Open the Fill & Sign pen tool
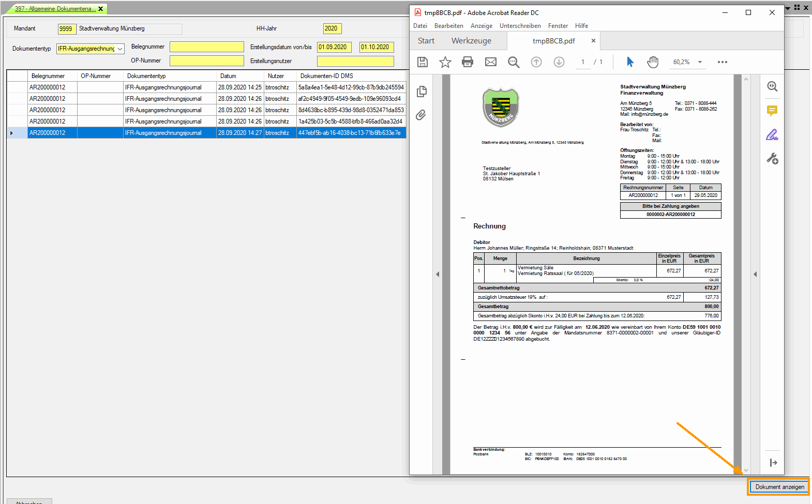 [x=772, y=135]
